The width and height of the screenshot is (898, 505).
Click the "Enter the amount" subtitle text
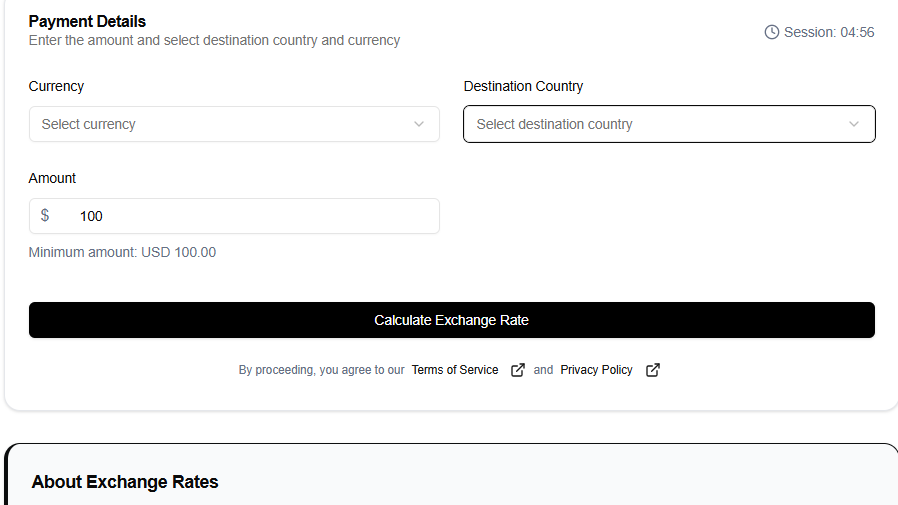(214, 40)
